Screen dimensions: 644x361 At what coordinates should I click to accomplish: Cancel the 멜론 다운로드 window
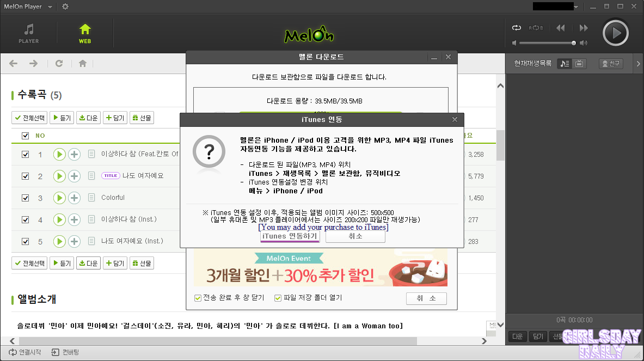click(426, 298)
